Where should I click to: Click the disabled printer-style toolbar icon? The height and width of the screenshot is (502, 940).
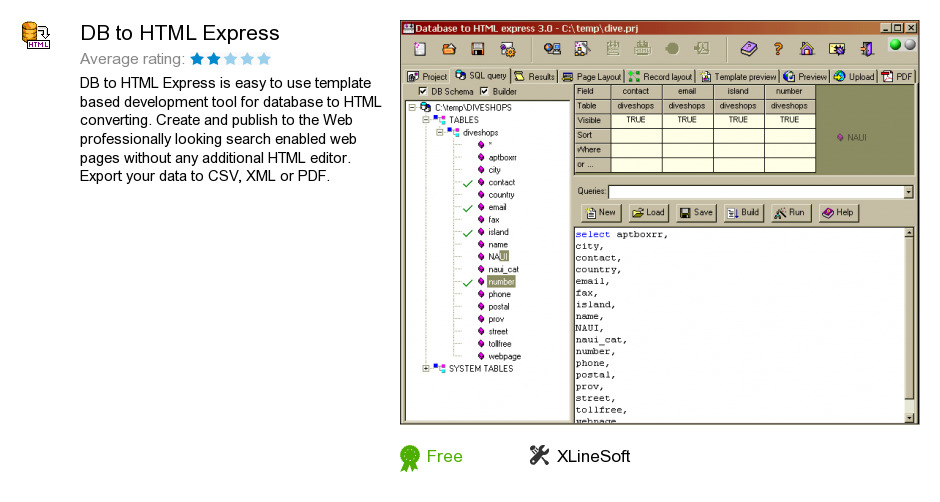point(643,49)
